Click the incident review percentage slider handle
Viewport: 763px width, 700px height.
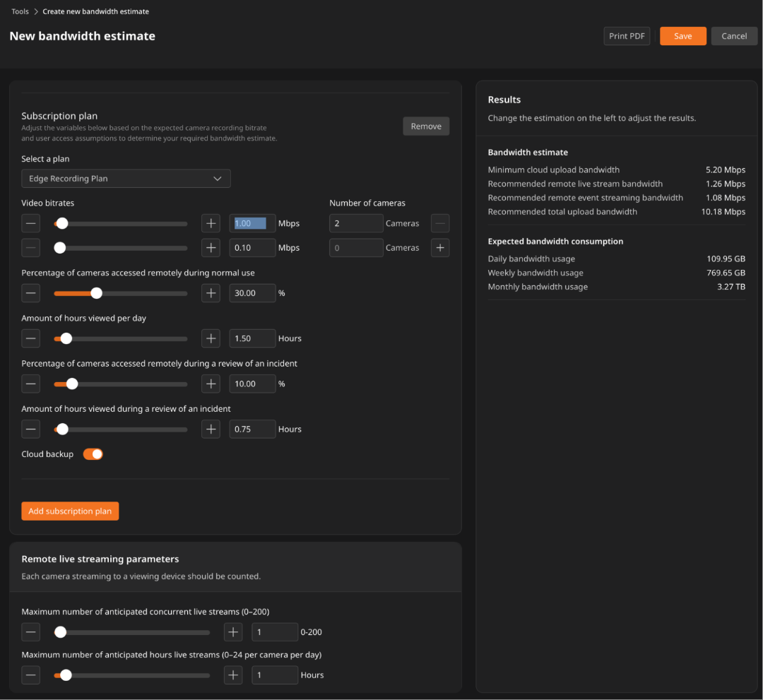click(x=72, y=384)
